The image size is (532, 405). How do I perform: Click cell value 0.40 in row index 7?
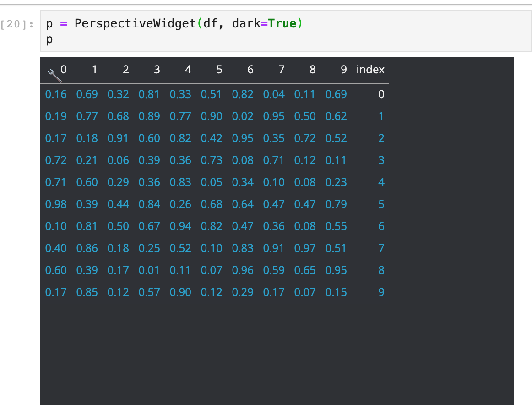[56, 248]
